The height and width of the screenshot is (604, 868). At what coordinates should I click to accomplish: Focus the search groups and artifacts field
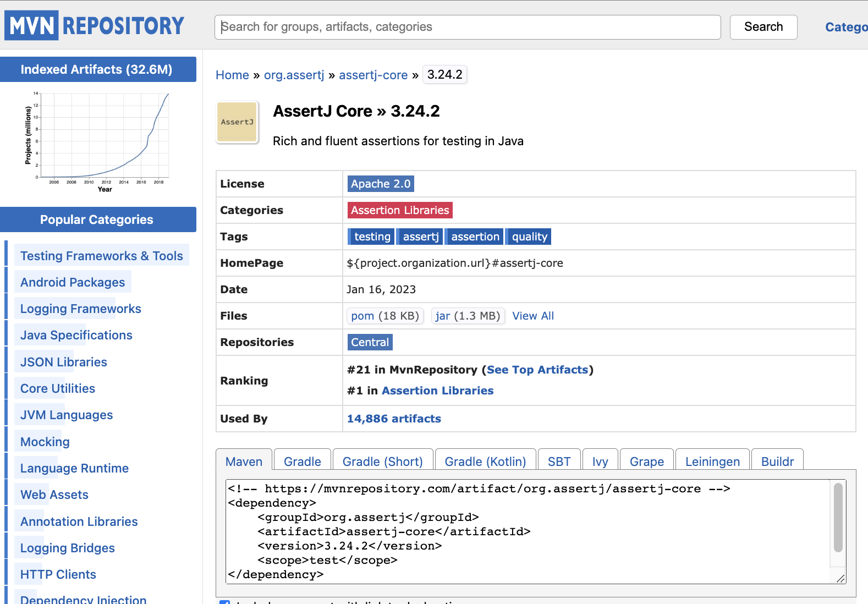coord(468,27)
